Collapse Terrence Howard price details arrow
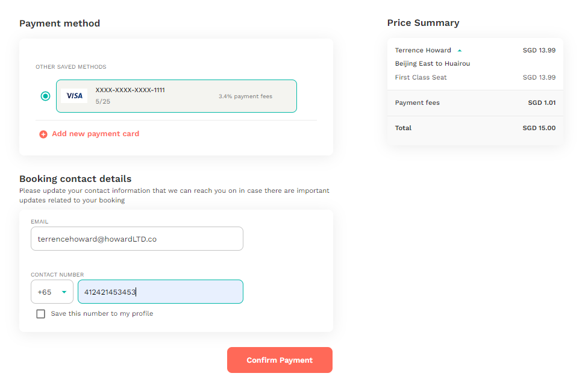 coord(459,51)
